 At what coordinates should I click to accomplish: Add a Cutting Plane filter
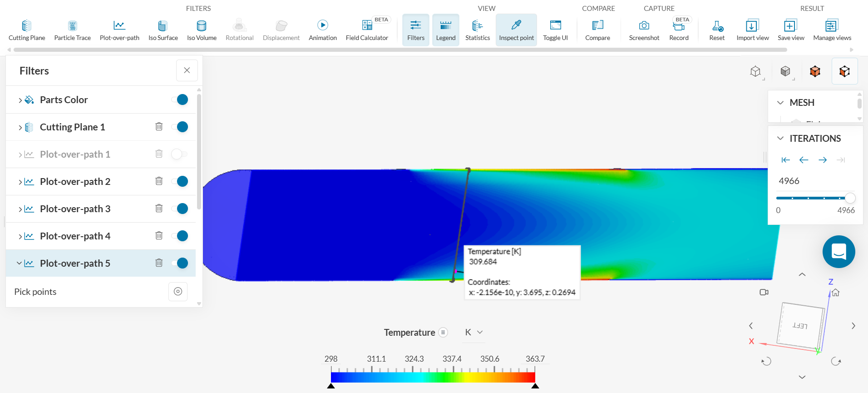click(27, 30)
